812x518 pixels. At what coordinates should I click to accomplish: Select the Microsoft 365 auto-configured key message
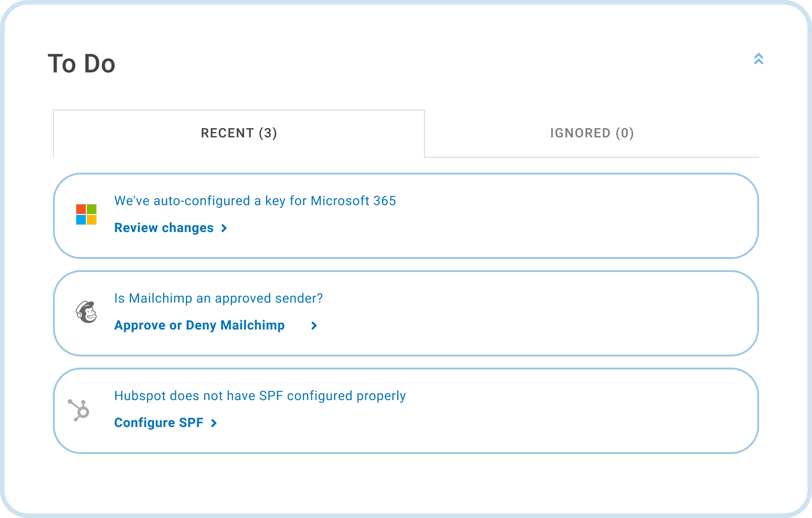pos(255,201)
